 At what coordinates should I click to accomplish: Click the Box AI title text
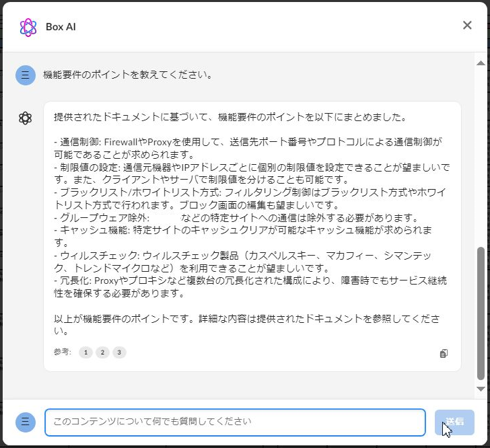(x=61, y=27)
